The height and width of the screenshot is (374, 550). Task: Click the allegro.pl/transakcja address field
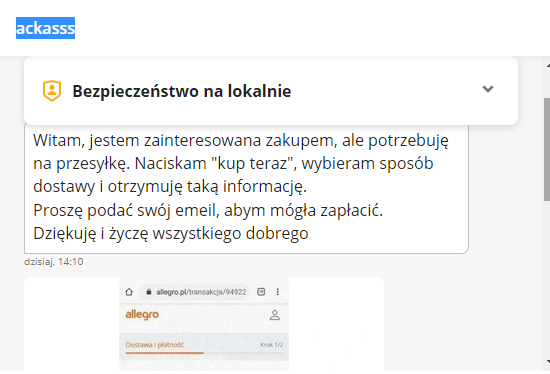pos(196,292)
